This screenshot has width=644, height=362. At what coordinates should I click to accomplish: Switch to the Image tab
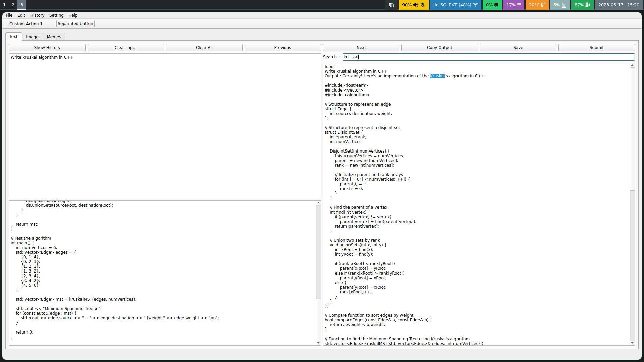coord(32,37)
